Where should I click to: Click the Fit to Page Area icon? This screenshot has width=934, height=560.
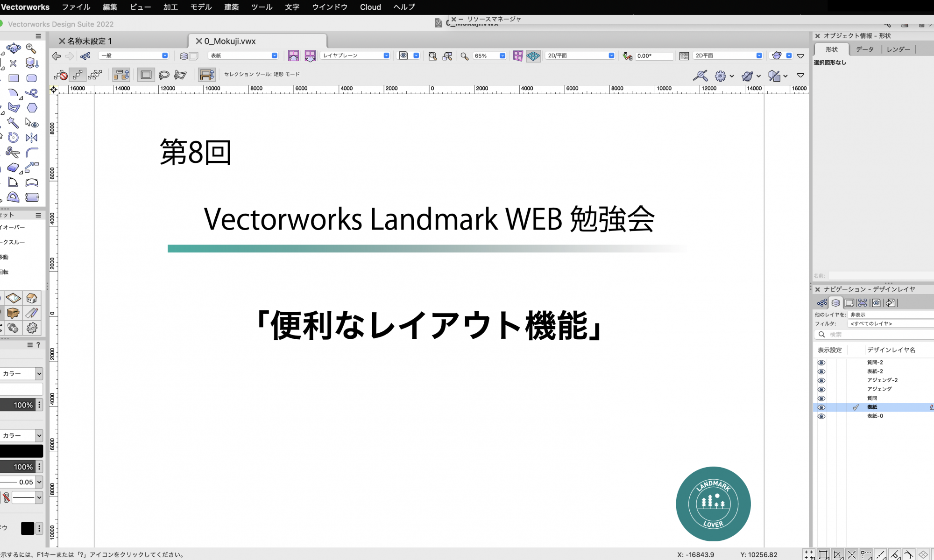pyautogui.click(x=433, y=56)
